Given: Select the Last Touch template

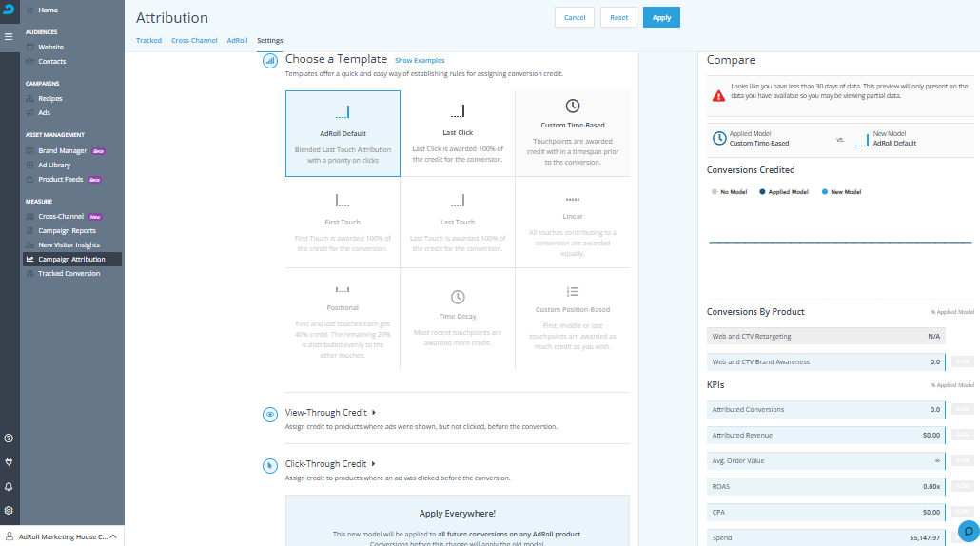Looking at the screenshot, I should [458, 223].
